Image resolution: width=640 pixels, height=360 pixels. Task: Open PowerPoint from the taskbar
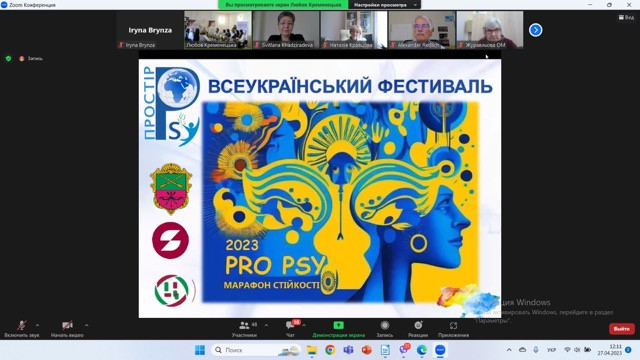point(367,350)
